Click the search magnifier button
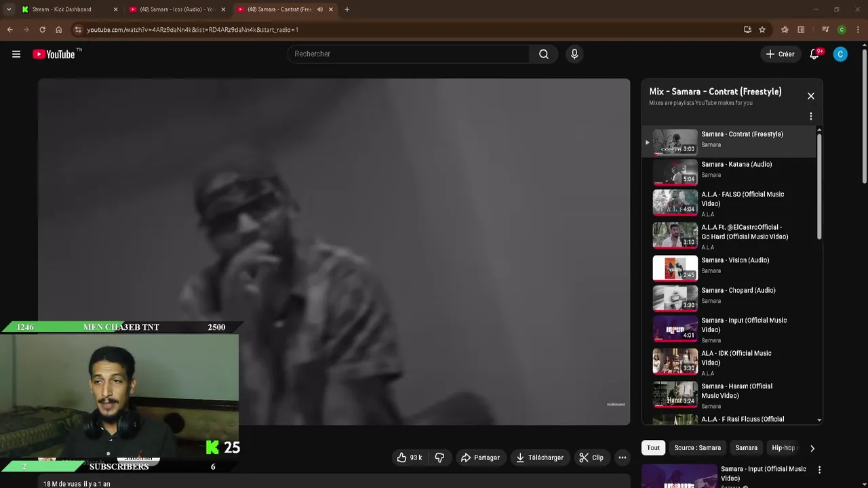 [x=544, y=54]
